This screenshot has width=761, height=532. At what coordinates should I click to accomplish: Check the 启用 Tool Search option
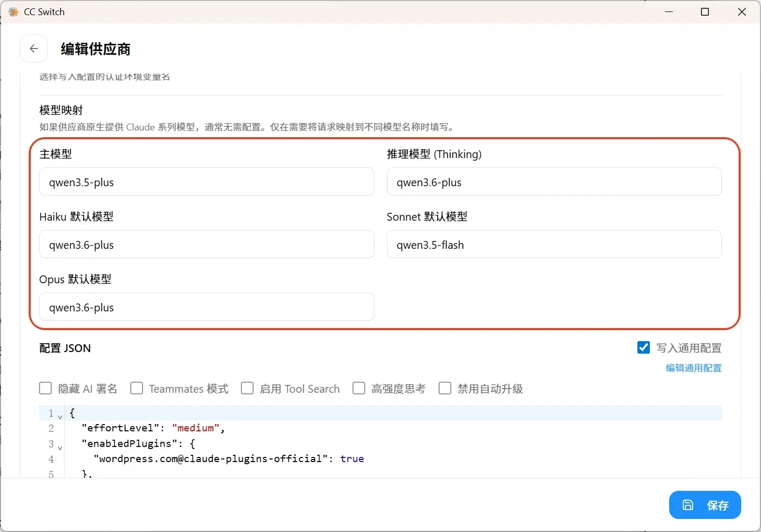coord(247,389)
